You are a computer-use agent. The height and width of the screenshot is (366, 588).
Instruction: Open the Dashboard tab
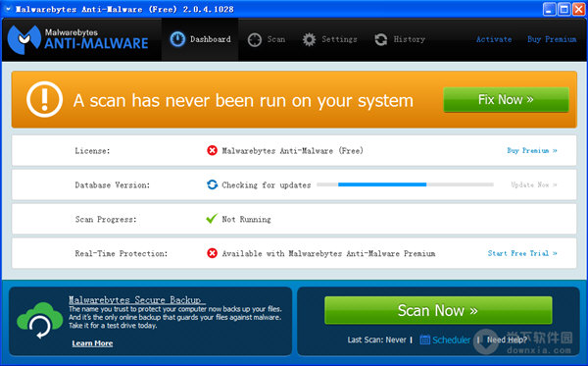coord(200,39)
